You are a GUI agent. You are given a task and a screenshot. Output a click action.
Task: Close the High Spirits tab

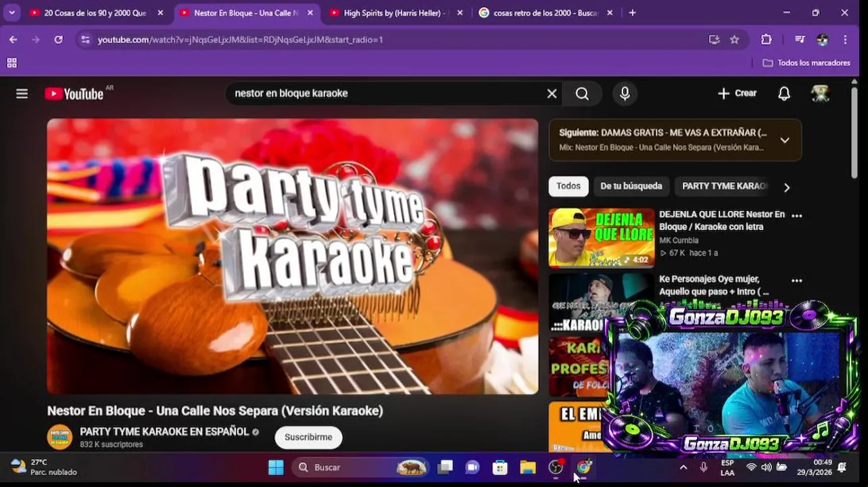pos(460,13)
